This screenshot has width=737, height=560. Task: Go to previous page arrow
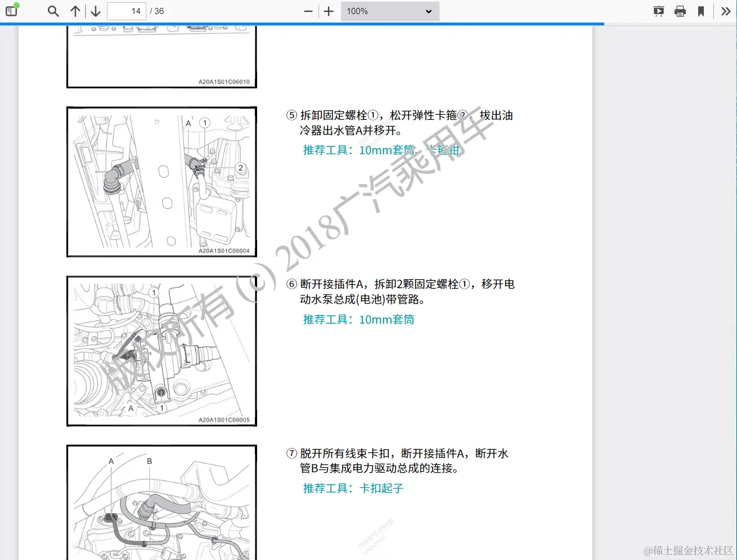coord(75,11)
